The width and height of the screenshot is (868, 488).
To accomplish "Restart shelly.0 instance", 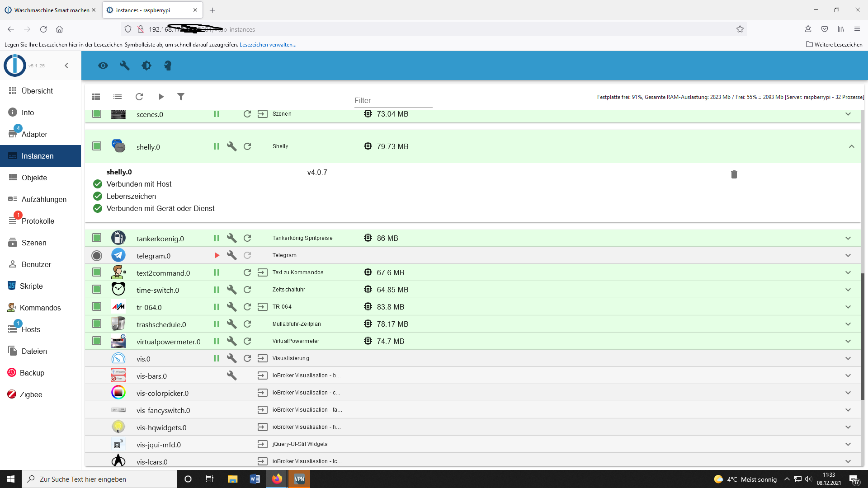I will click(247, 146).
